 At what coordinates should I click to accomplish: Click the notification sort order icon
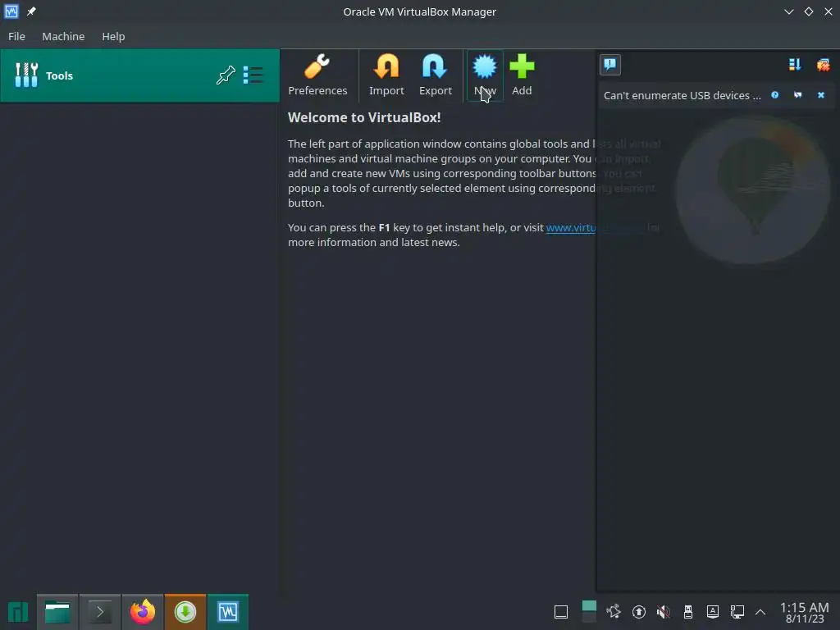[794, 65]
